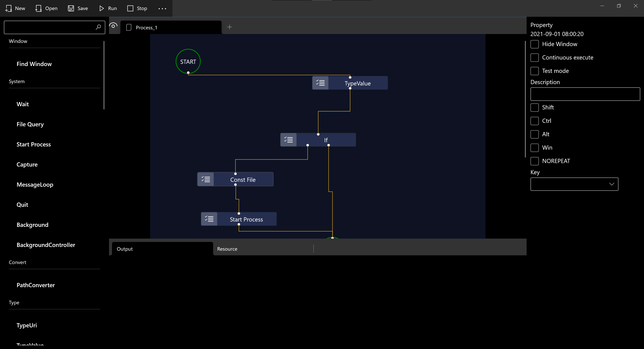The width and height of the screenshot is (644, 349).
Task: Click the search magnifier icon
Action: (98, 27)
